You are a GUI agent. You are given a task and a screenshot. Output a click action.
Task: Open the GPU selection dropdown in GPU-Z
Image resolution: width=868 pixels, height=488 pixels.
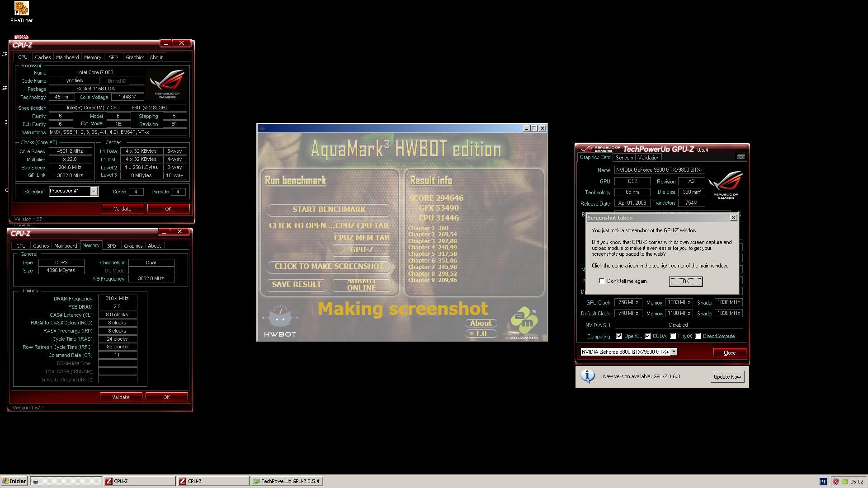[x=674, y=352]
